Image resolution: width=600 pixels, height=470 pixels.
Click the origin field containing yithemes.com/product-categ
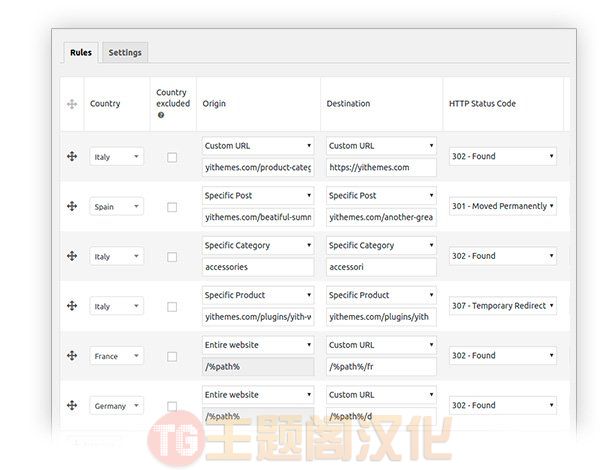258,167
